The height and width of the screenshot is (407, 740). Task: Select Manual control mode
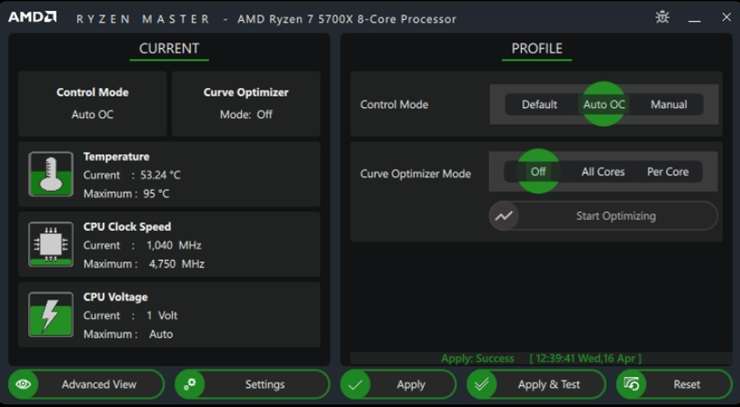(668, 104)
